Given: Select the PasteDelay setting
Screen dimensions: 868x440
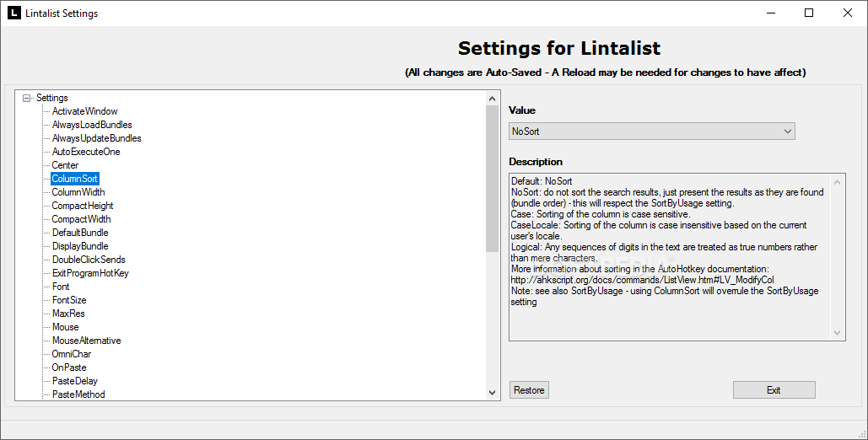Looking at the screenshot, I should 75,381.
